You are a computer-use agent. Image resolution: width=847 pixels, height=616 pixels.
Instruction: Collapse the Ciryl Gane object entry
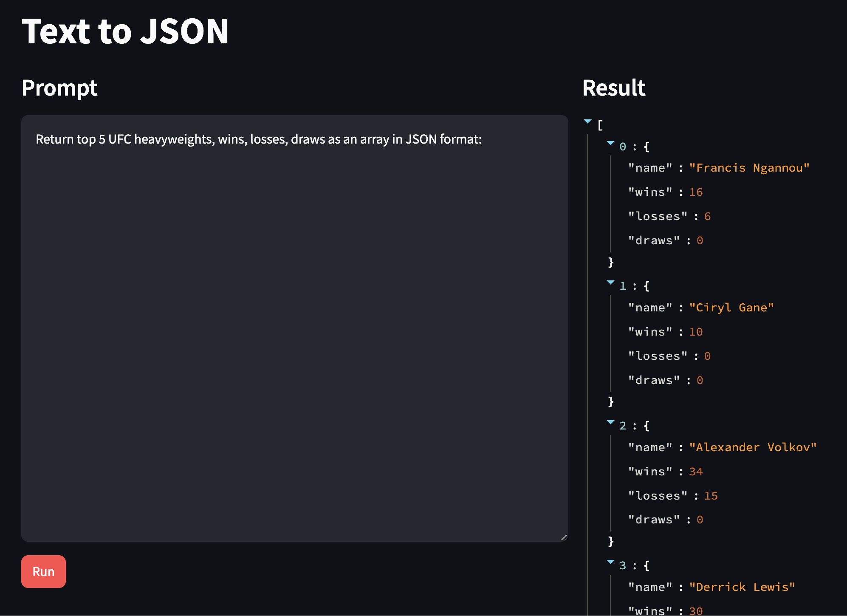click(x=610, y=282)
